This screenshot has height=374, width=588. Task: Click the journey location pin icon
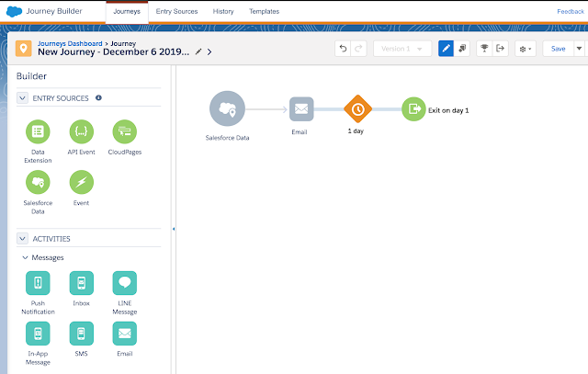(x=23, y=49)
